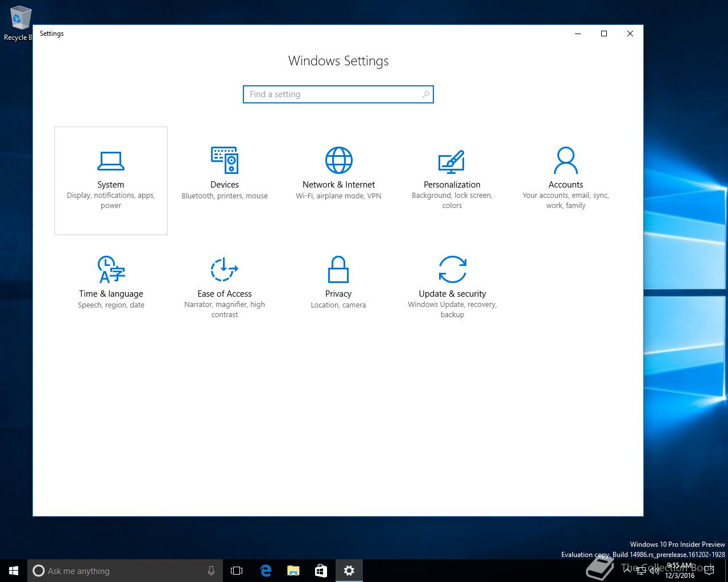Open Personalization settings

[x=452, y=180]
